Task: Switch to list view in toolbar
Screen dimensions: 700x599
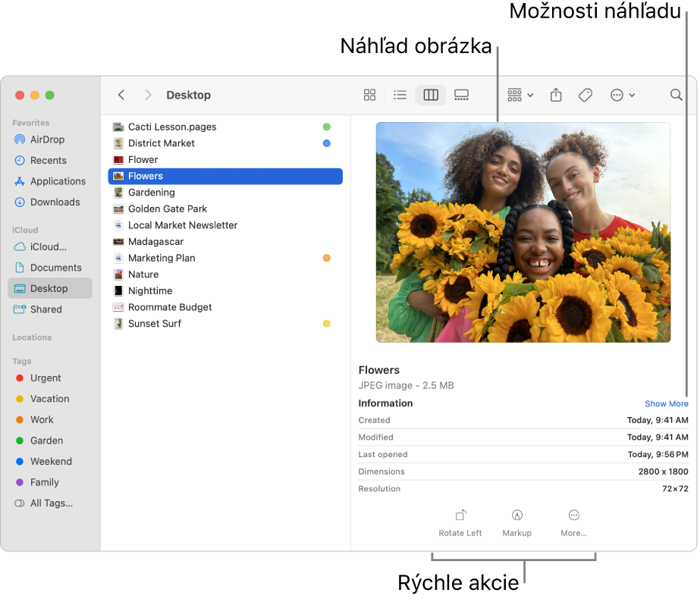Action: 400,95
